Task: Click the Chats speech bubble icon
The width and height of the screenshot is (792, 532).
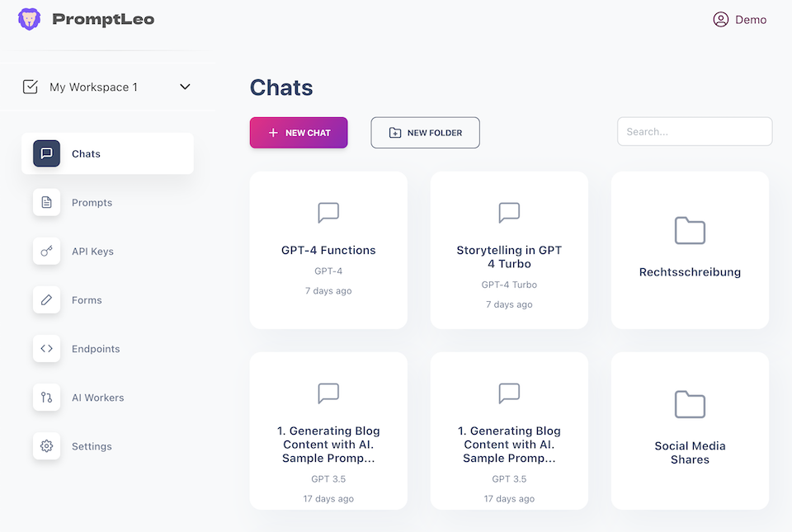Action: pyautogui.click(x=46, y=153)
